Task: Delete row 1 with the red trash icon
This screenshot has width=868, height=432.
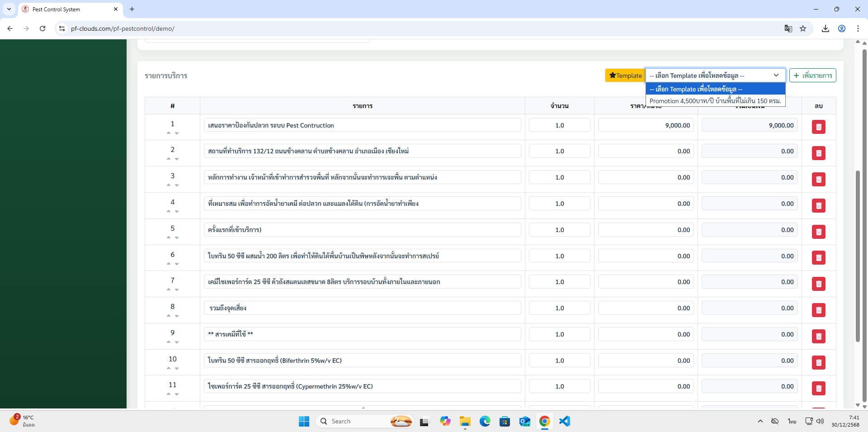Action: click(x=818, y=127)
